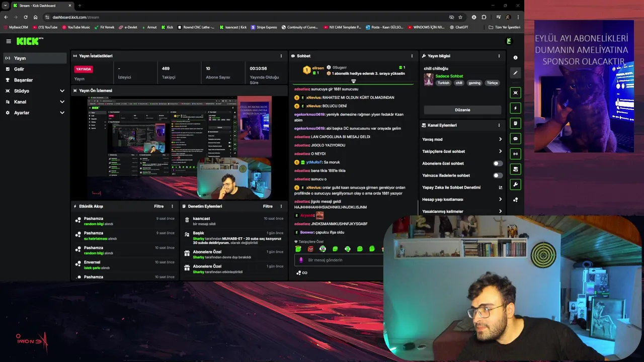Click the broadcast signal icon in right toolbar
Image resolution: width=644 pixels, height=362 pixels.
point(515,154)
